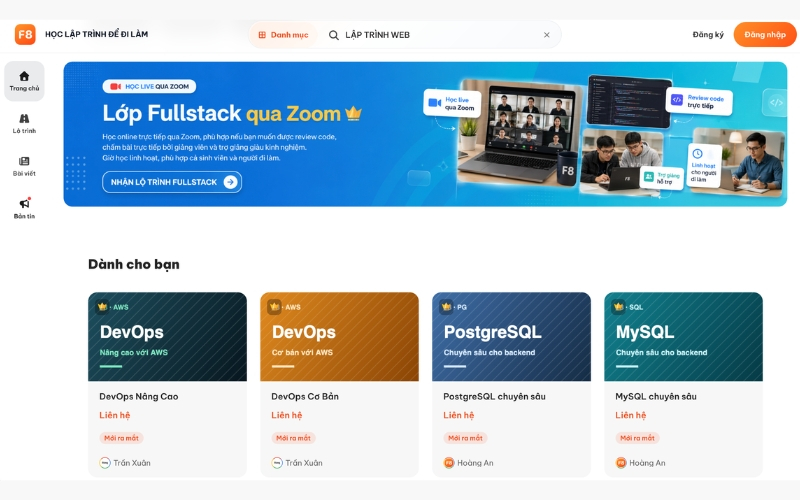Click Mới ra mắt tag on PostgreSQL card
This screenshot has width=800, height=500.
pos(465,438)
